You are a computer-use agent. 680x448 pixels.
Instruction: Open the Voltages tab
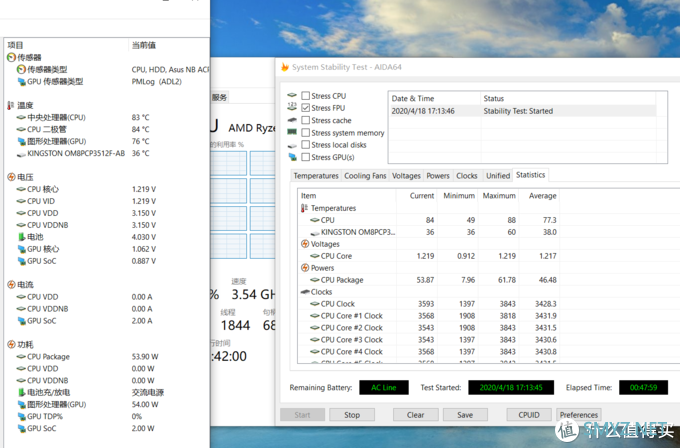406,176
